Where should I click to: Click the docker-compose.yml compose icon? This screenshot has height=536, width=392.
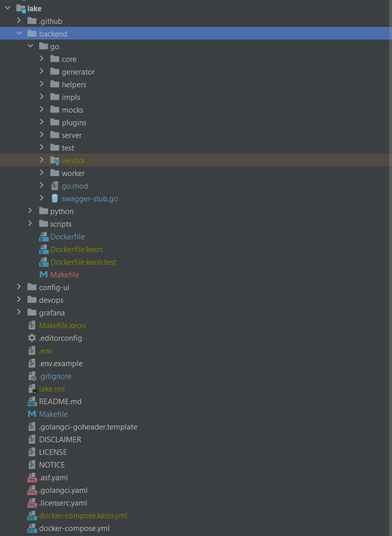[x=32, y=528]
